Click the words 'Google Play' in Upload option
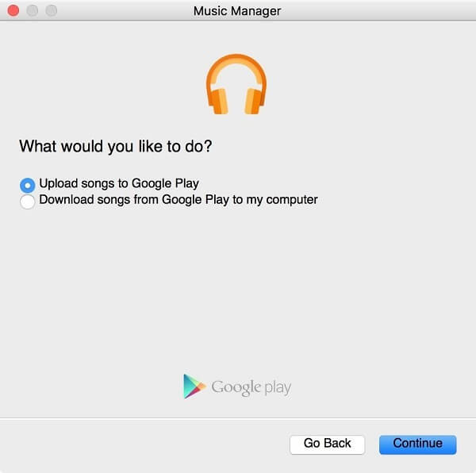This screenshot has width=476, height=473. pos(165,183)
